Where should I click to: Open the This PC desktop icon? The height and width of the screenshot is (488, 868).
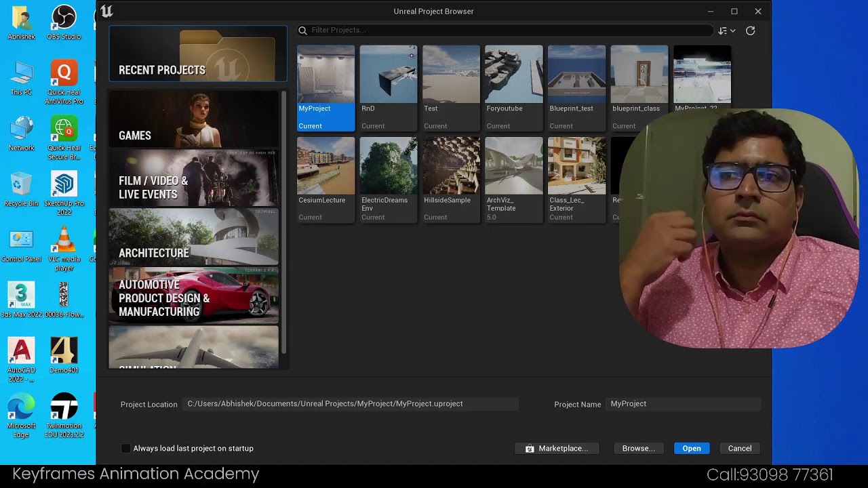pos(21,78)
